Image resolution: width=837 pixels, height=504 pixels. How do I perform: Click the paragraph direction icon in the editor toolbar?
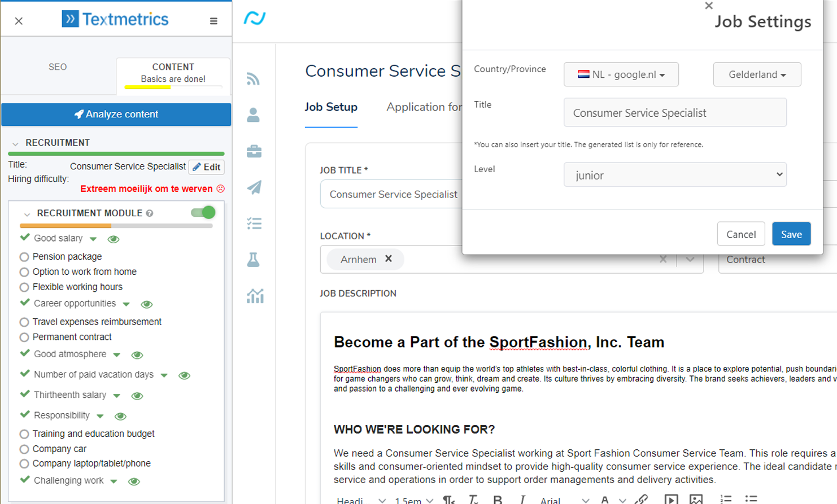pos(449,499)
